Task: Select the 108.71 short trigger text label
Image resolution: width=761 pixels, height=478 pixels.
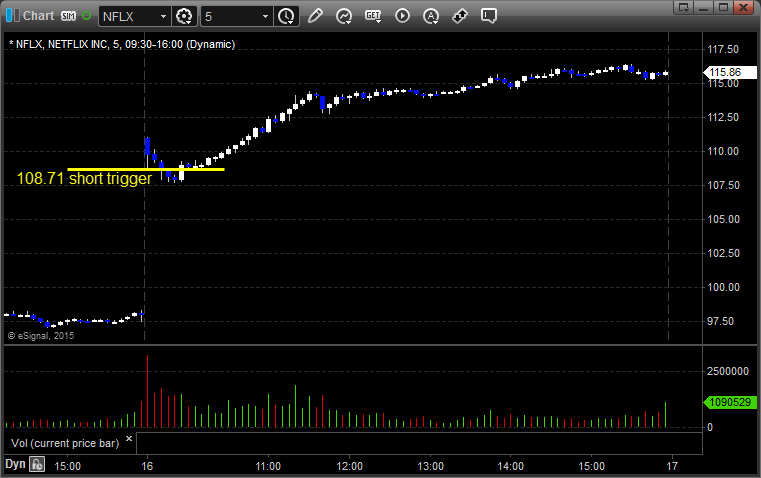Action: pyautogui.click(x=84, y=179)
